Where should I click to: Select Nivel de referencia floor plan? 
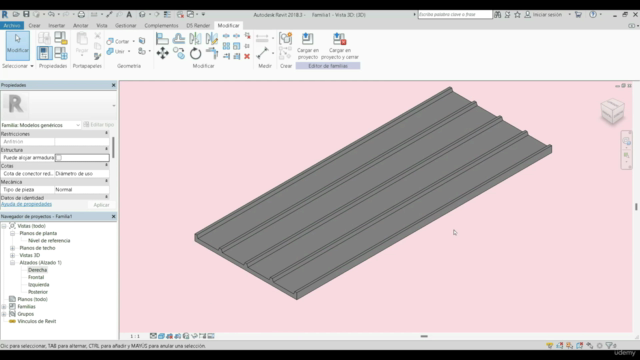pos(49,240)
